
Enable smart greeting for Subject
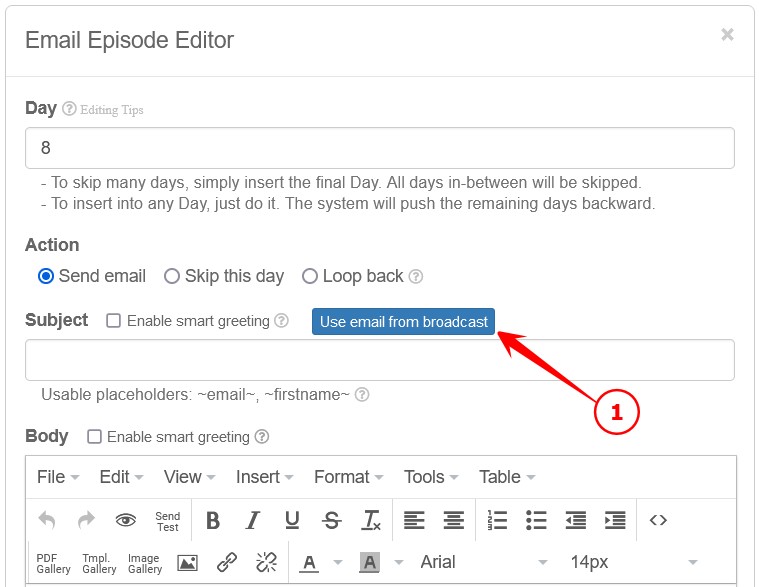click(x=114, y=321)
